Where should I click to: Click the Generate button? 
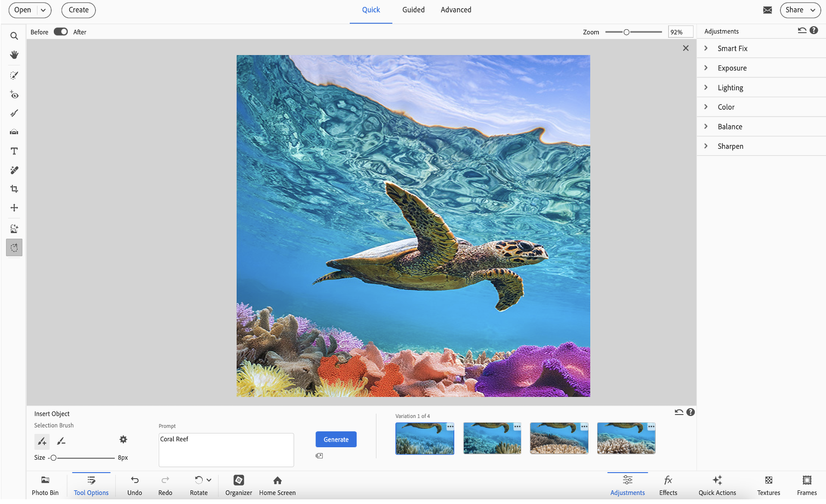336,439
